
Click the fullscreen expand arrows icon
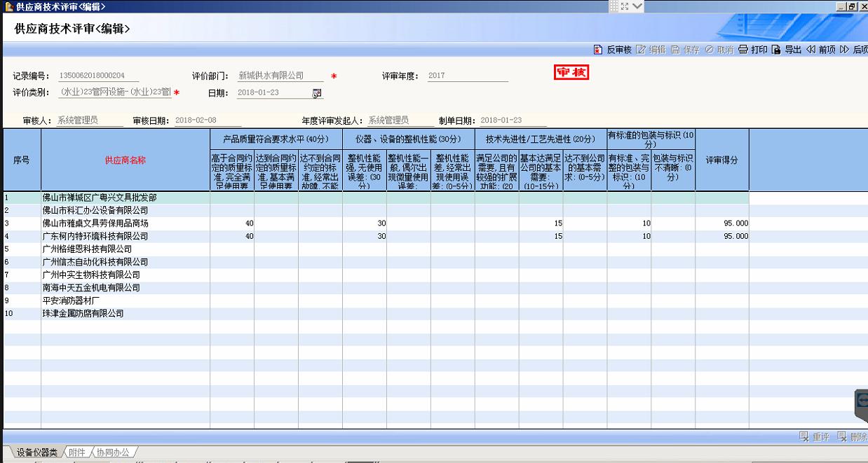[x=623, y=6]
